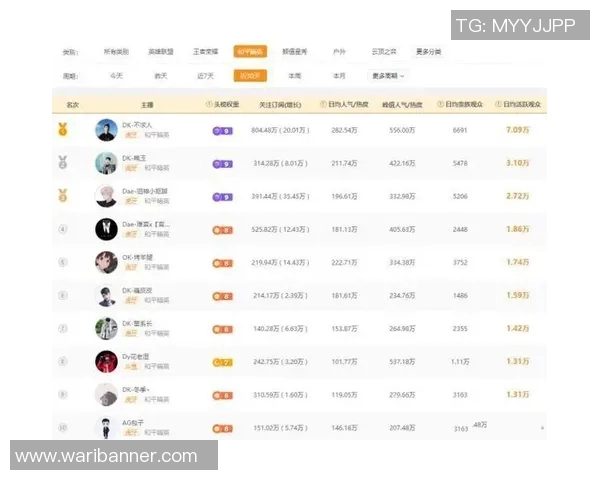
Task: Click peak popularity value 207.48万
Action: pyautogui.click(x=402, y=428)
